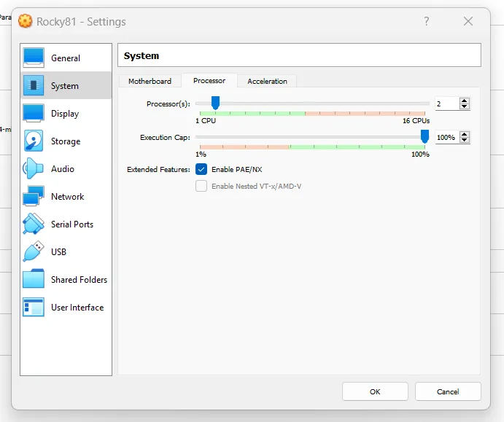The height and width of the screenshot is (422, 504).
Task: Open the Shared Folders folder icon
Action: [x=34, y=278]
